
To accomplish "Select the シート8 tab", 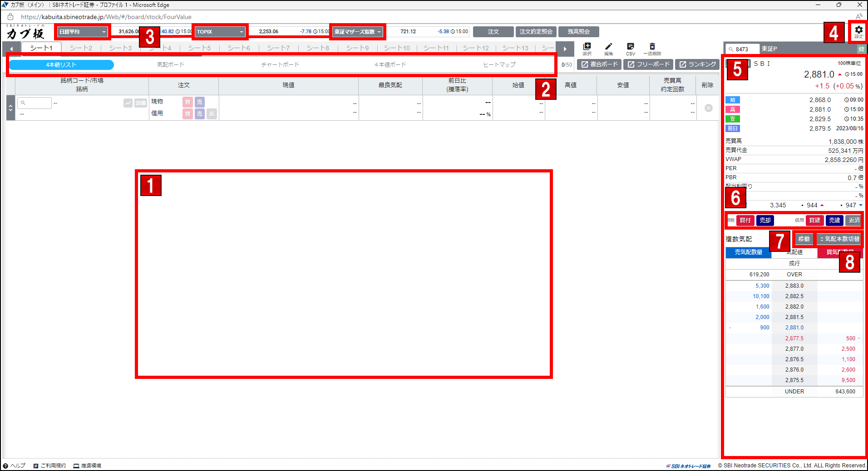I will coord(318,48).
